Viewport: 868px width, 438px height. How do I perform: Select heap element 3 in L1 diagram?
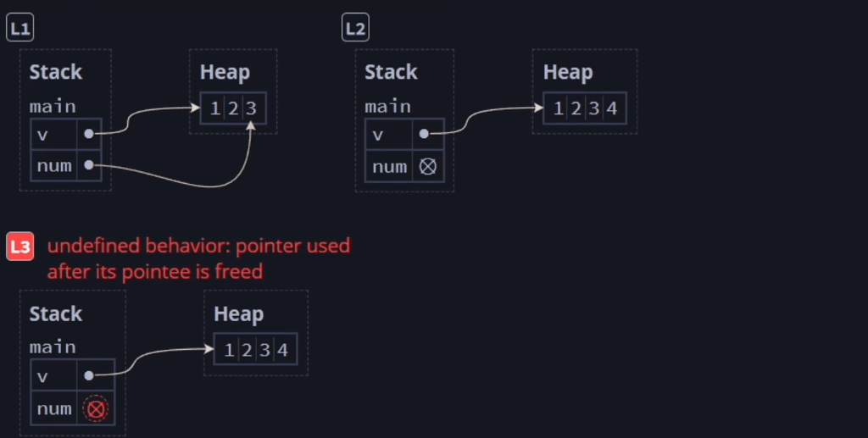(251, 108)
